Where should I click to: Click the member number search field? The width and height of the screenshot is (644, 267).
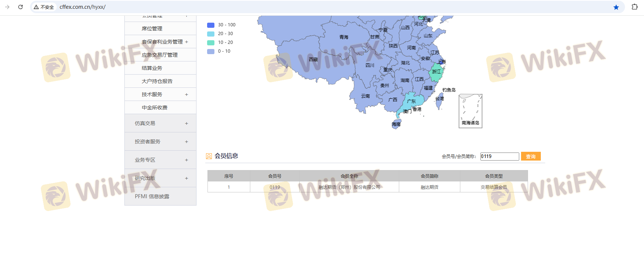click(499, 156)
